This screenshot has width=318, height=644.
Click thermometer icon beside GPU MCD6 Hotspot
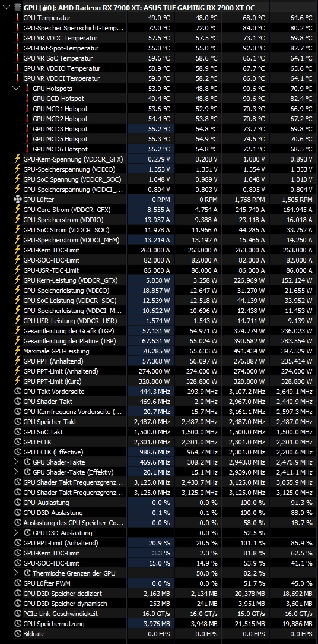coord(27,149)
